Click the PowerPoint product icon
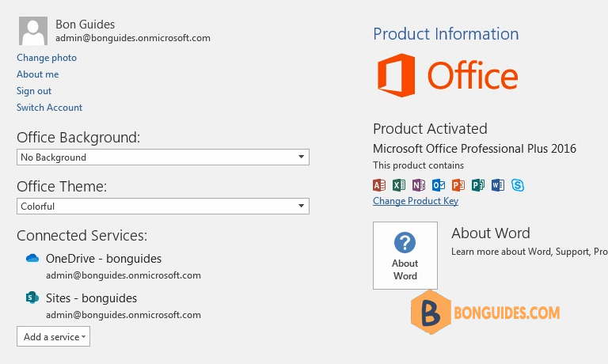This screenshot has height=364, width=608. click(458, 185)
